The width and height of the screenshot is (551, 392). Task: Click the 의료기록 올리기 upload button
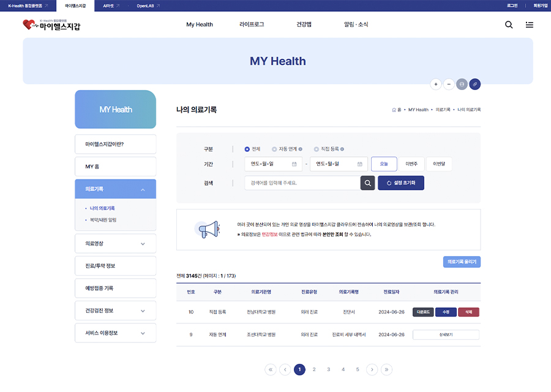462,262
